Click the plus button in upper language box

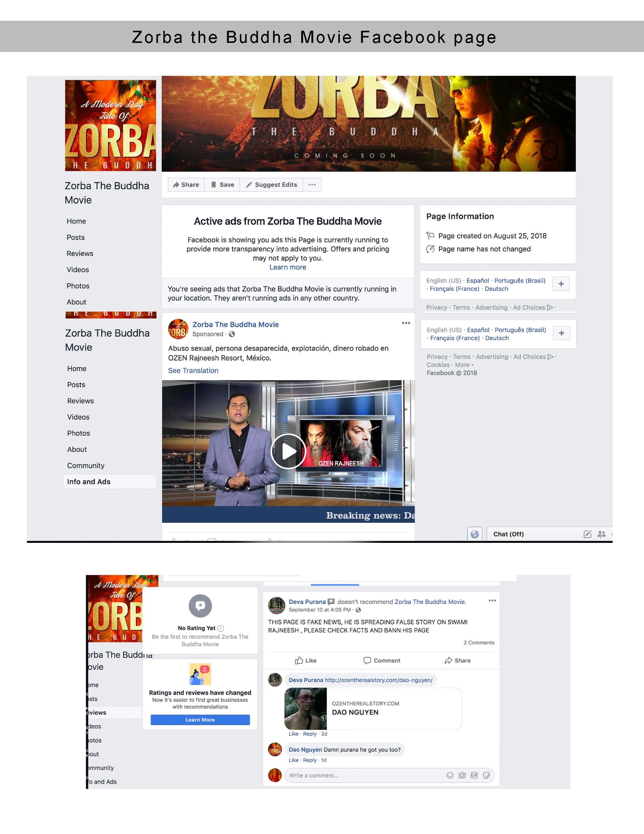(x=561, y=284)
